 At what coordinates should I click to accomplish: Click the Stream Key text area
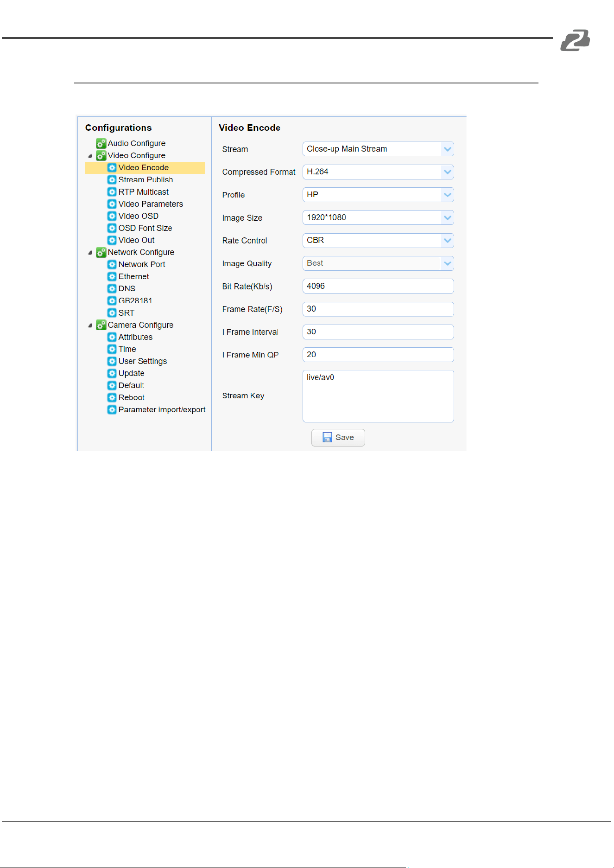378,396
